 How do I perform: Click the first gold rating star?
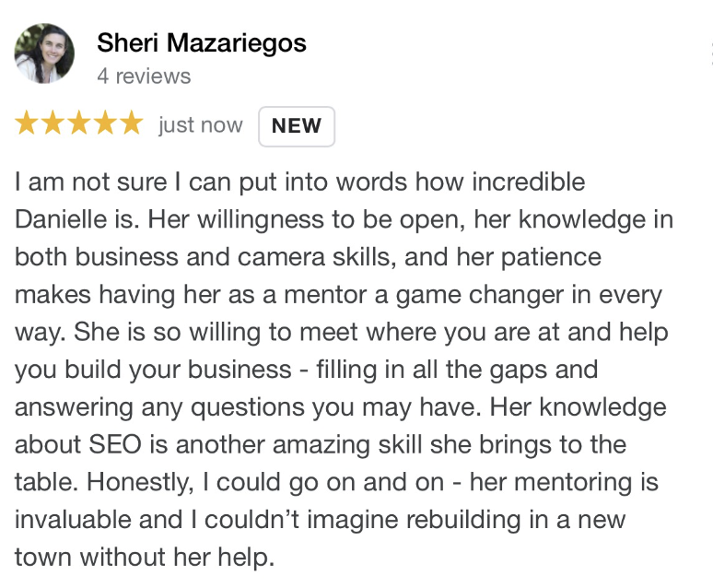(x=27, y=123)
